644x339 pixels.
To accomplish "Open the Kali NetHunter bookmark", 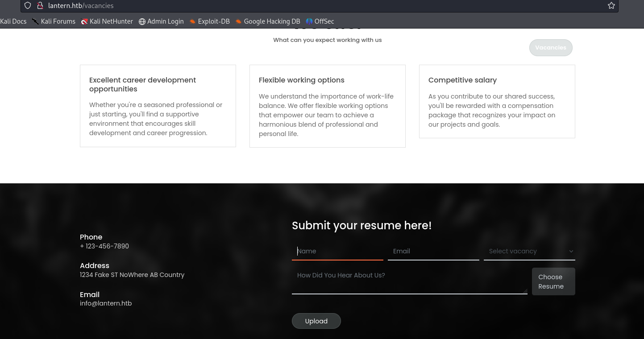I will 107,21.
